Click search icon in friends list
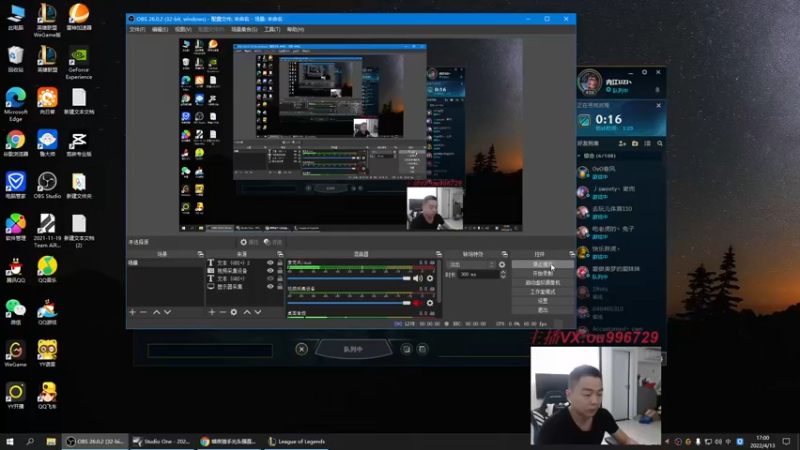The image size is (800, 450). click(660, 144)
